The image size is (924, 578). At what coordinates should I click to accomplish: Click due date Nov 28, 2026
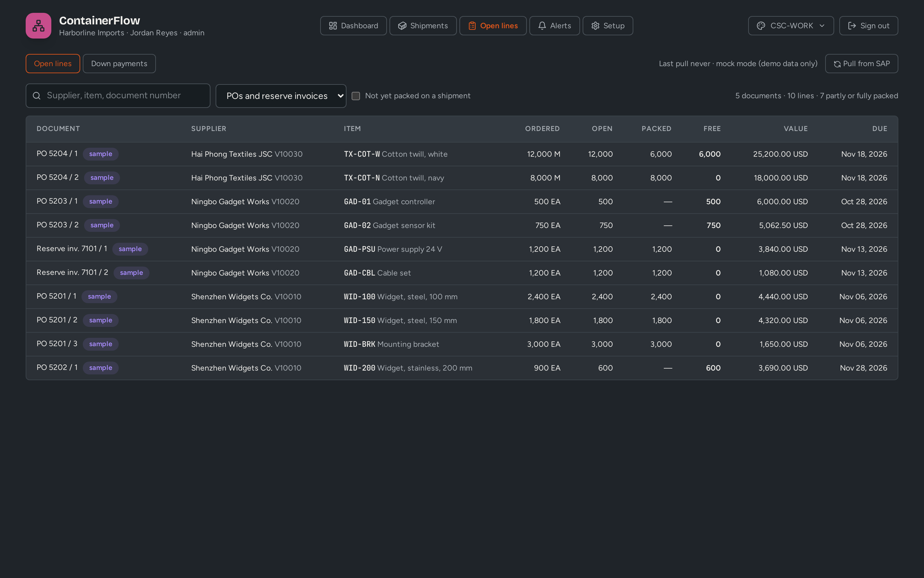[x=863, y=368]
